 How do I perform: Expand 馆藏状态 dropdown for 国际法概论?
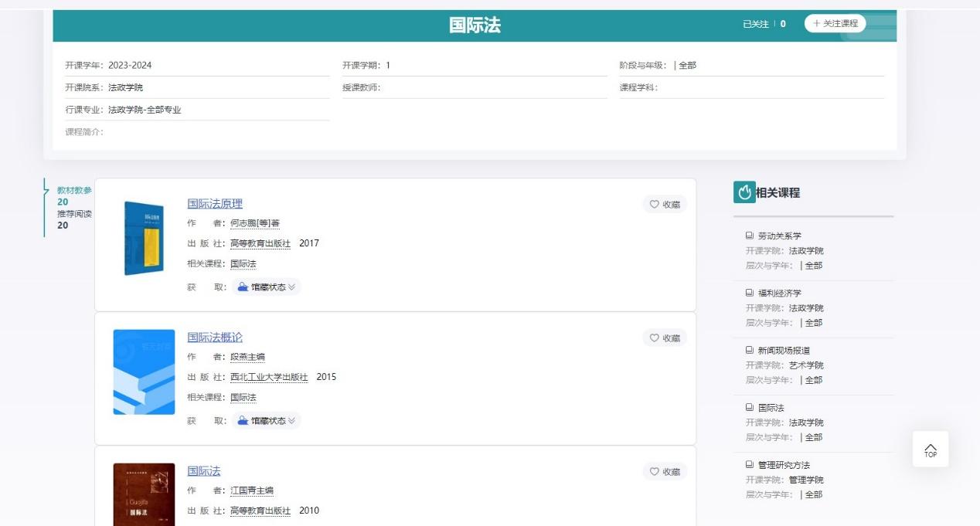(267, 421)
